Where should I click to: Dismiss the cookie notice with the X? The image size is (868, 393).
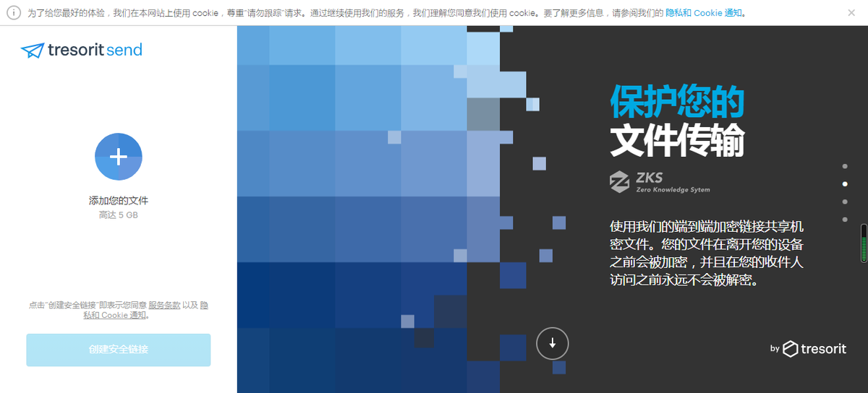[851, 13]
